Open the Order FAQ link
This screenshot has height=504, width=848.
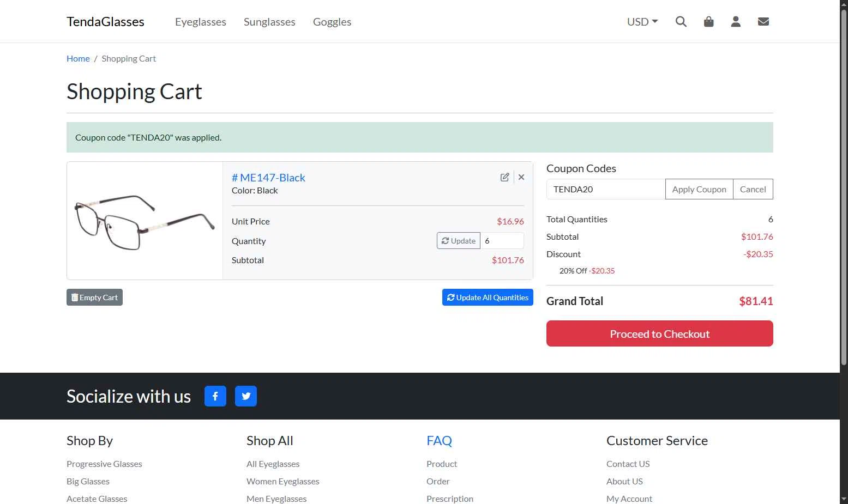[438, 481]
